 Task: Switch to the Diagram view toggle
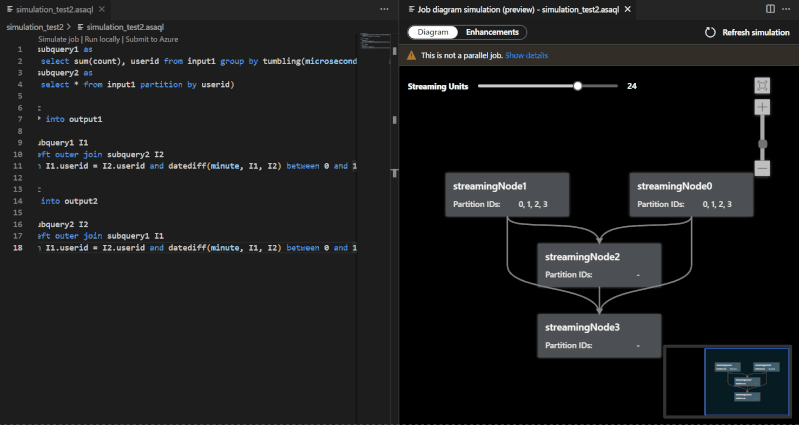(x=433, y=32)
